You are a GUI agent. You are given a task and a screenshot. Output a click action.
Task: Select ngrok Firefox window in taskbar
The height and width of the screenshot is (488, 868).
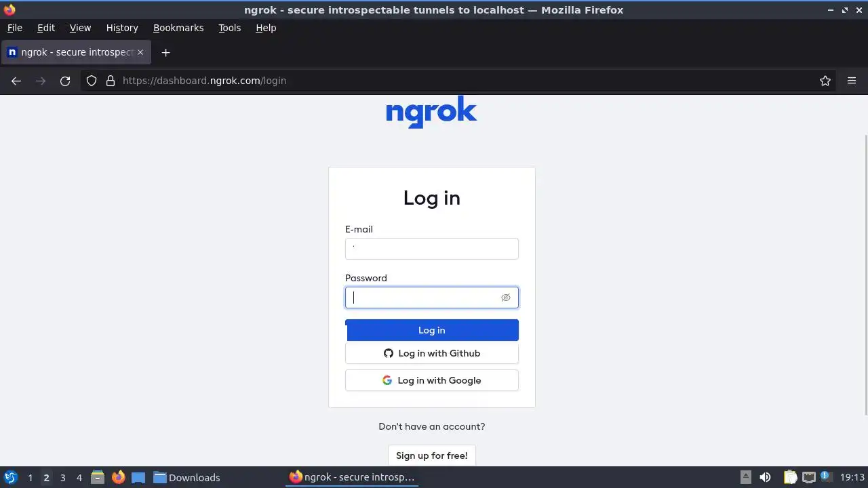pos(352,477)
